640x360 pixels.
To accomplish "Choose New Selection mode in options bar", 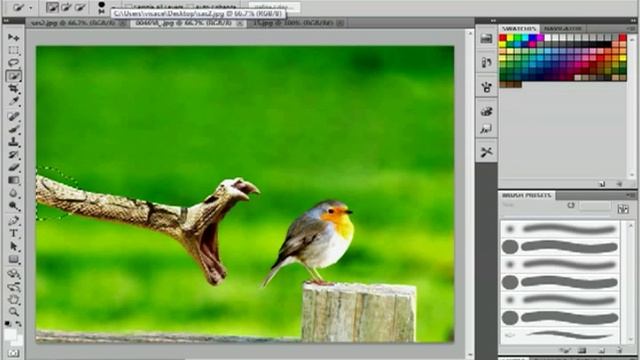I will 52,7.
